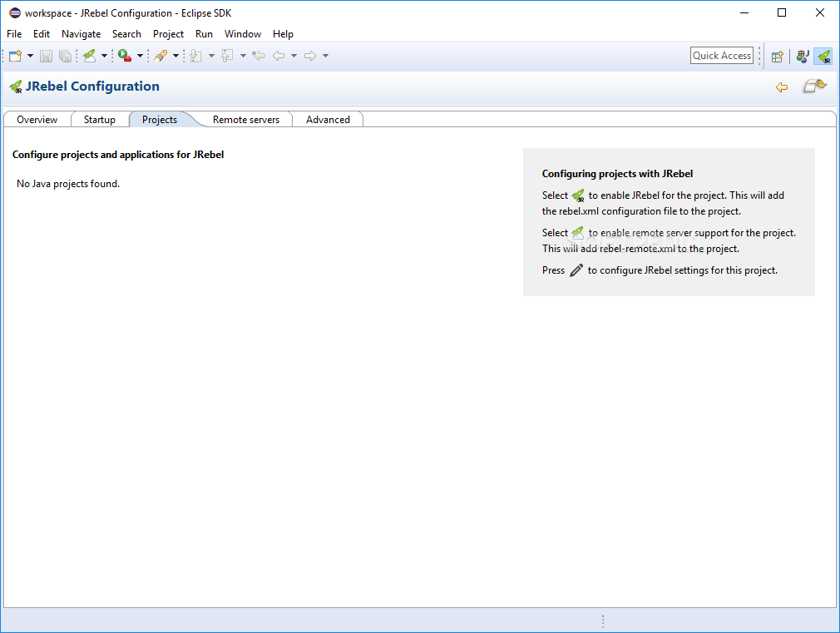Open the Edit menu
Image resolution: width=840 pixels, height=633 pixels.
tap(42, 34)
